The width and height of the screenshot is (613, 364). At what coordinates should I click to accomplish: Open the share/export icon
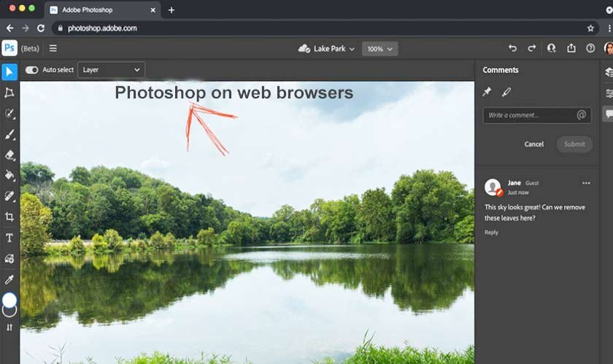coord(571,48)
